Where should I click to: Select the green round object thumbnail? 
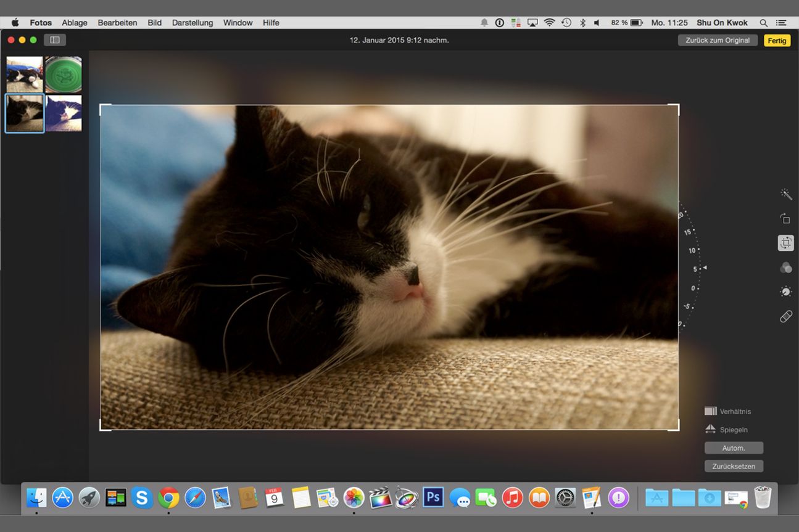[64, 74]
